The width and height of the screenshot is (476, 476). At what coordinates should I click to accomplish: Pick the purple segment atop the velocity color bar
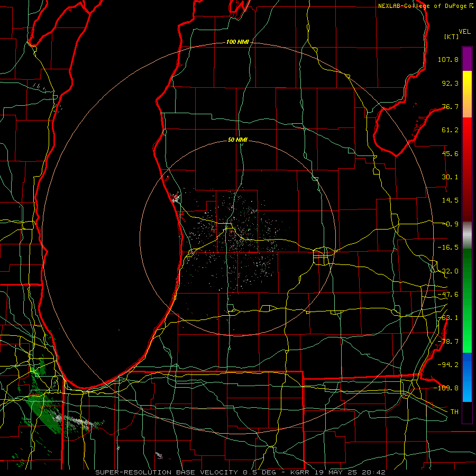click(x=467, y=59)
